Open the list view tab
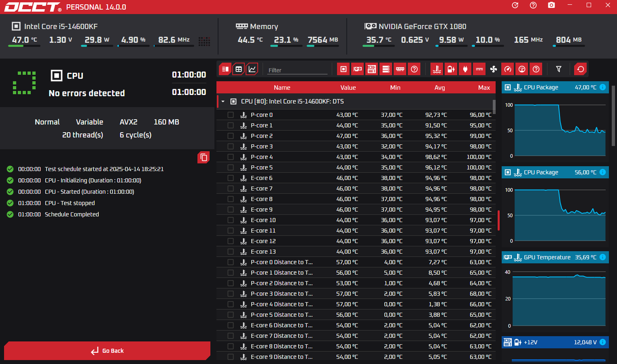Image resolution: width=617 pixels, height=364 pixels. click(x=225, y=69)
